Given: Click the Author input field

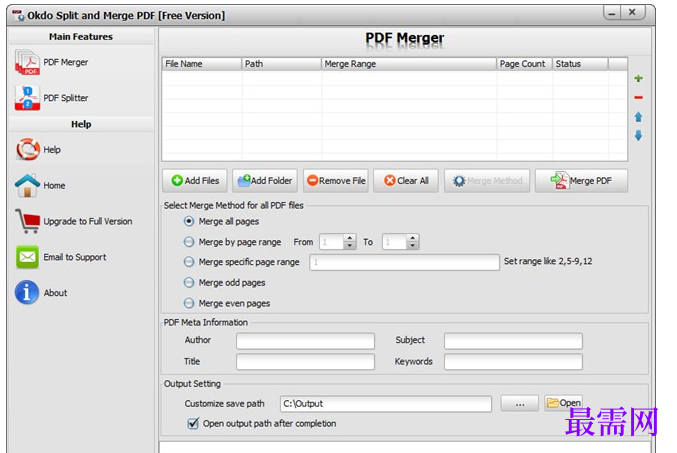Looking at the screenshot, I should 305,341.
